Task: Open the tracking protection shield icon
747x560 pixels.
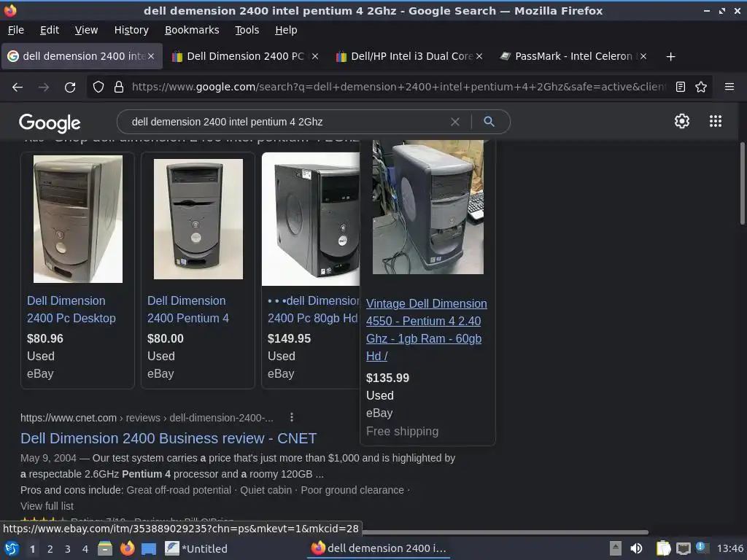Action: (98, 87)
